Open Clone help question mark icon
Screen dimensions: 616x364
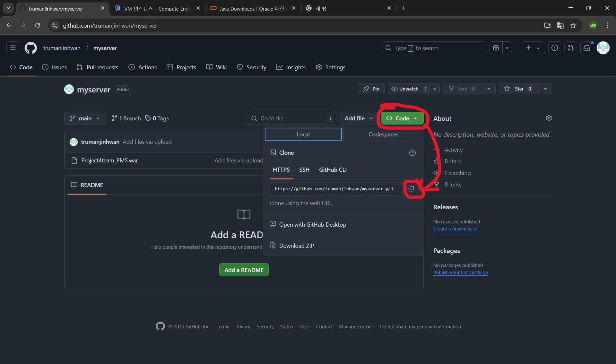[x=412, y=153]
